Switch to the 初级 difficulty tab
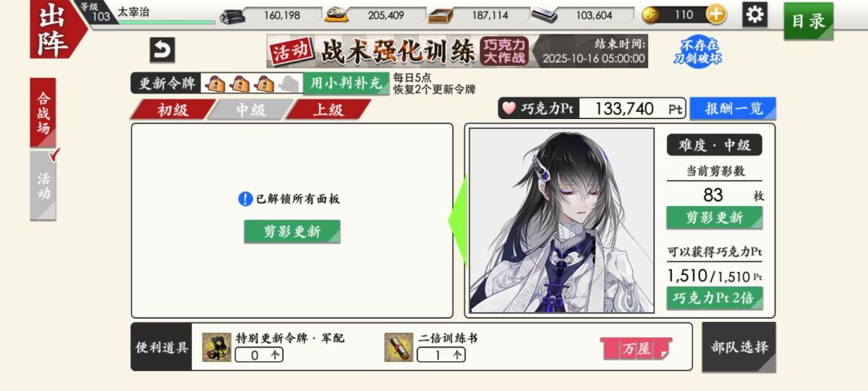 coord(173,109)
